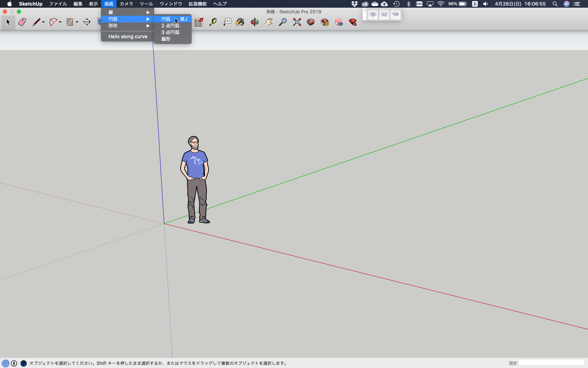The width and height of the screenshot is (588, 368).
Task: Click the Dropbox menu bar icon
Action: pos(355,4)
